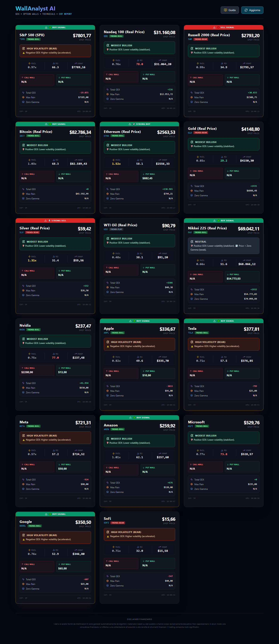Click the ^SPX ticker link
279x644 pixels.
(x=22, y=39)
